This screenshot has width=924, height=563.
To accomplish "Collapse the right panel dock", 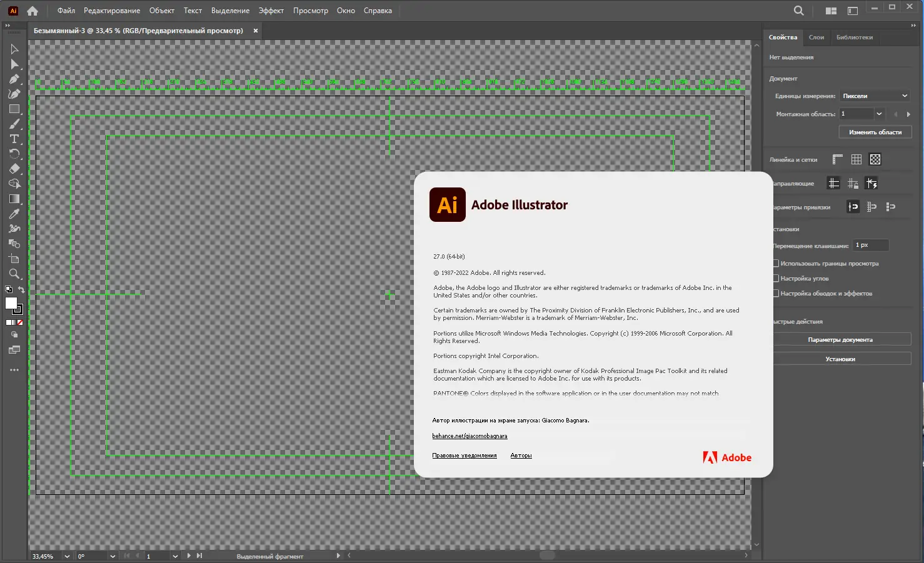I will pos(913,26).
